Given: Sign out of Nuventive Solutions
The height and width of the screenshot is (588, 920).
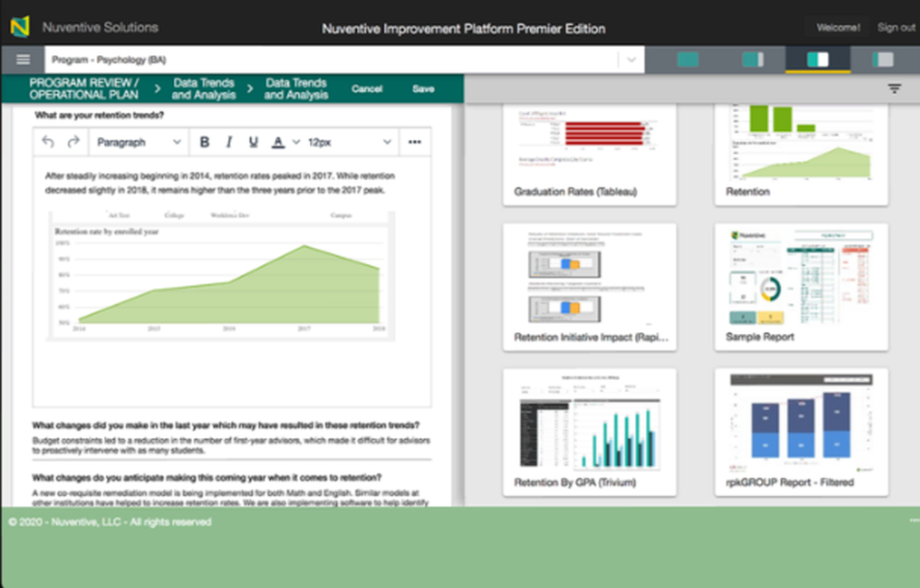Looking at the screenshot, I should click(895, 28).
